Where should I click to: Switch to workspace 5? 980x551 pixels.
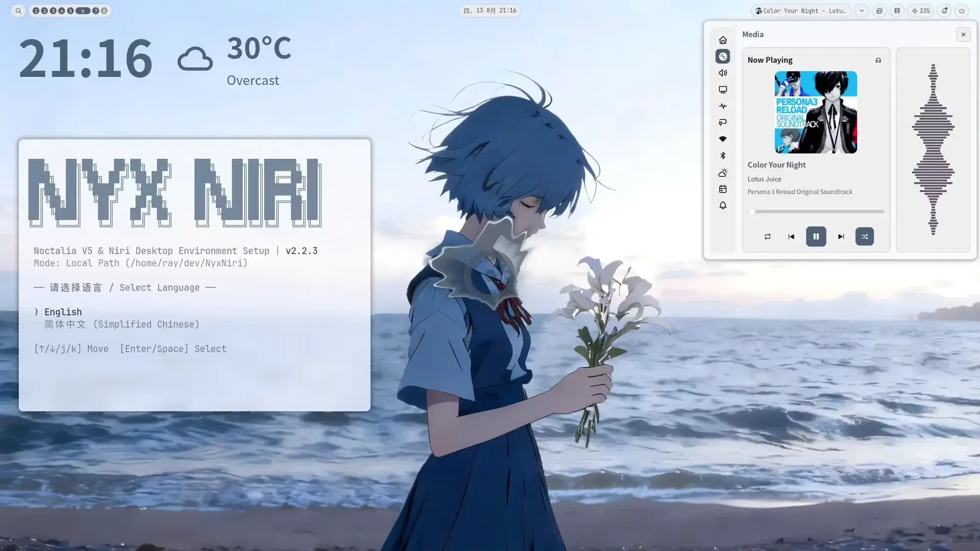click(x=70, y=11)
